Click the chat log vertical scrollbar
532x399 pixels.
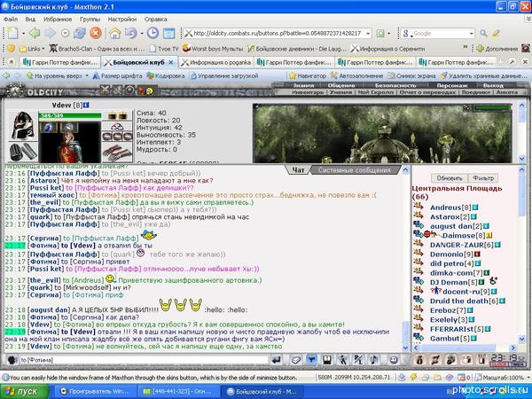pyautogui.click(x=405, y=259)
